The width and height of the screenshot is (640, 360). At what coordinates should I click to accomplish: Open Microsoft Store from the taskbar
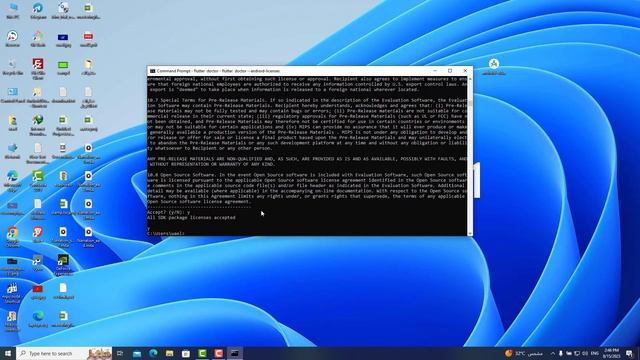tap(186, 353)
